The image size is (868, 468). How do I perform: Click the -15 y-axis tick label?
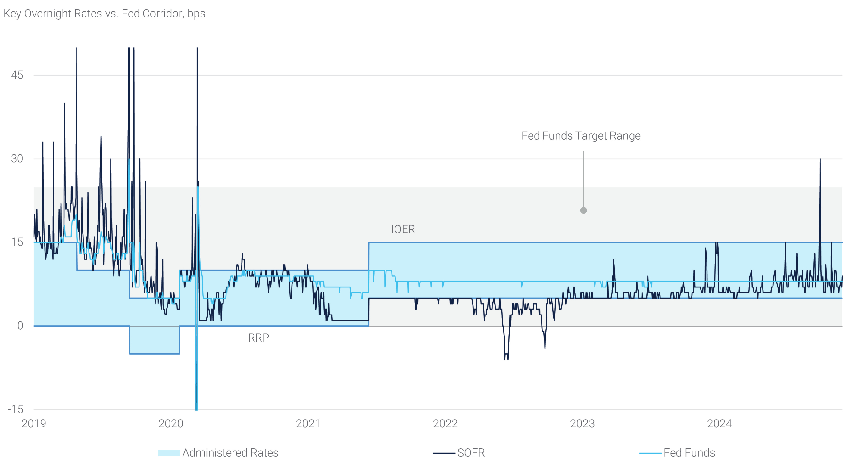pos(15,409)
